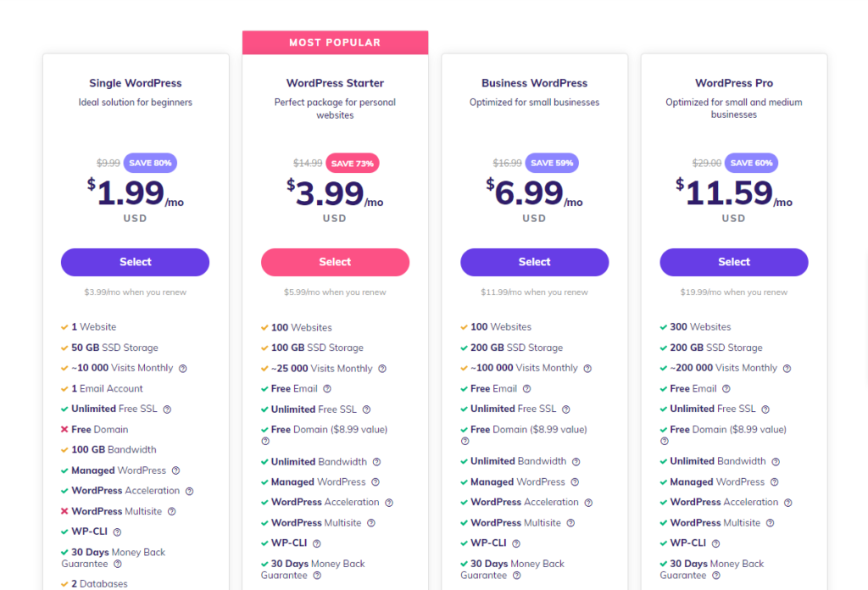Screen dimensions: 868x590
Task: Open info icon next to Business plan Free Email
Action: click(526, 389)
